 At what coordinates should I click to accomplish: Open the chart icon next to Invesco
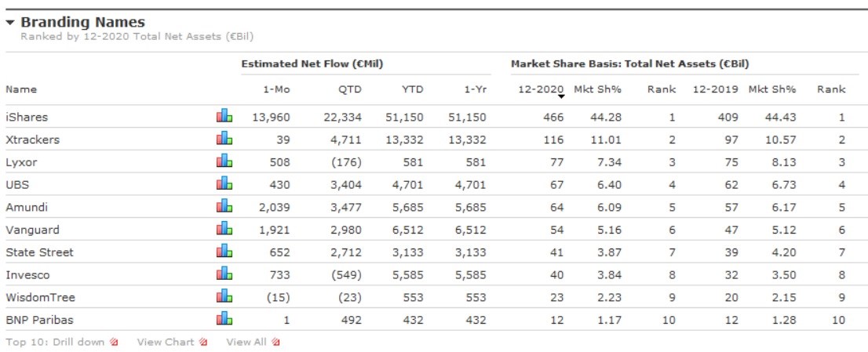click(x=224, y=275)
